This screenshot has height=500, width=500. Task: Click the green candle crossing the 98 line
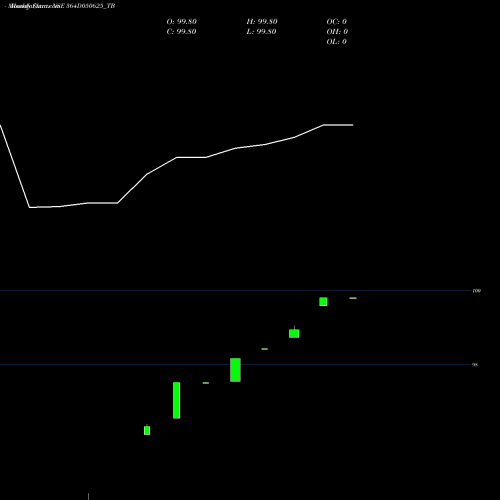tap(235, 370)
